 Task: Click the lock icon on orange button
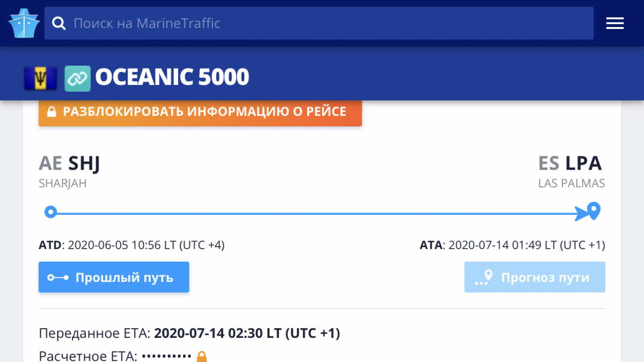(x=52, y=112)
